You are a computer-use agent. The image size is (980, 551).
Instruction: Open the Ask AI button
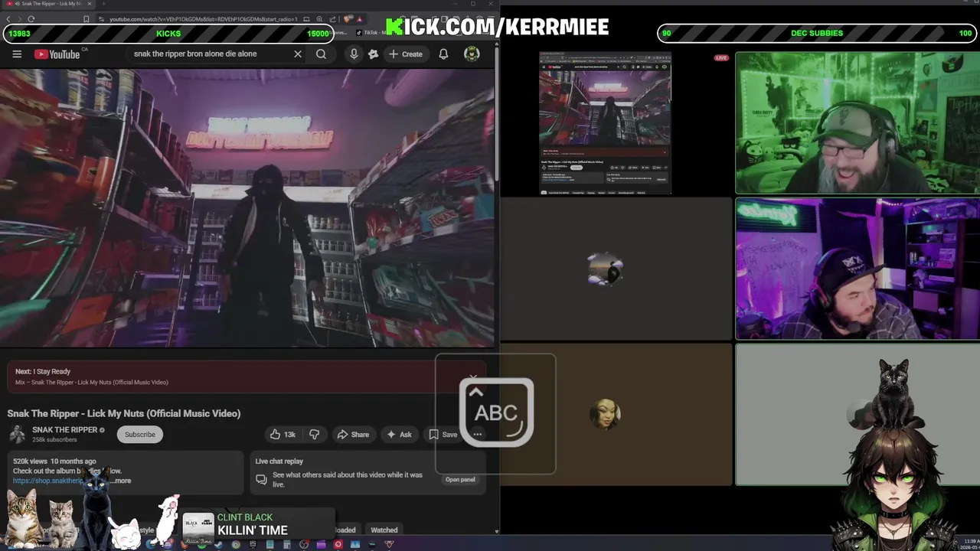(399, 435)
